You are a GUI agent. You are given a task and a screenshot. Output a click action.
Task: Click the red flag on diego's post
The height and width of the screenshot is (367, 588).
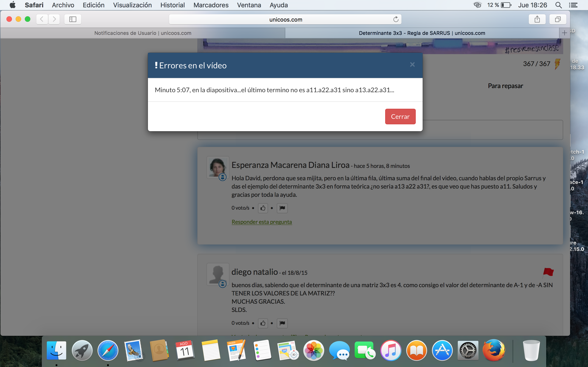point(548,272)
